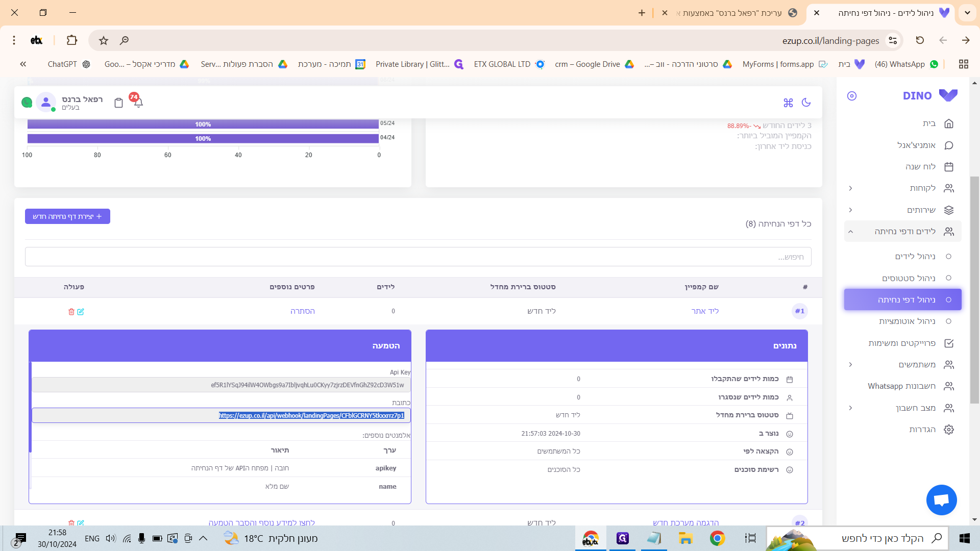Screen dimensions: 980x551
Task: Expand לקוחות sidebar section
Action: (902, 188)
